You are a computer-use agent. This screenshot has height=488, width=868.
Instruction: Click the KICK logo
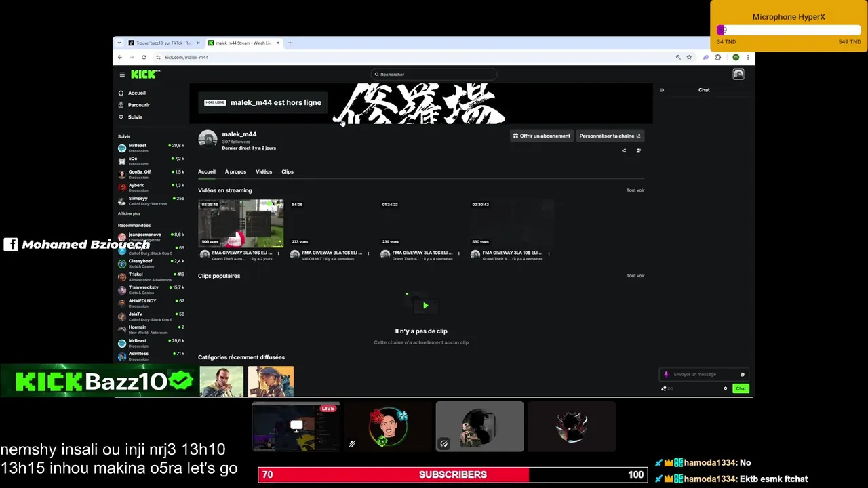coord(145,75)
